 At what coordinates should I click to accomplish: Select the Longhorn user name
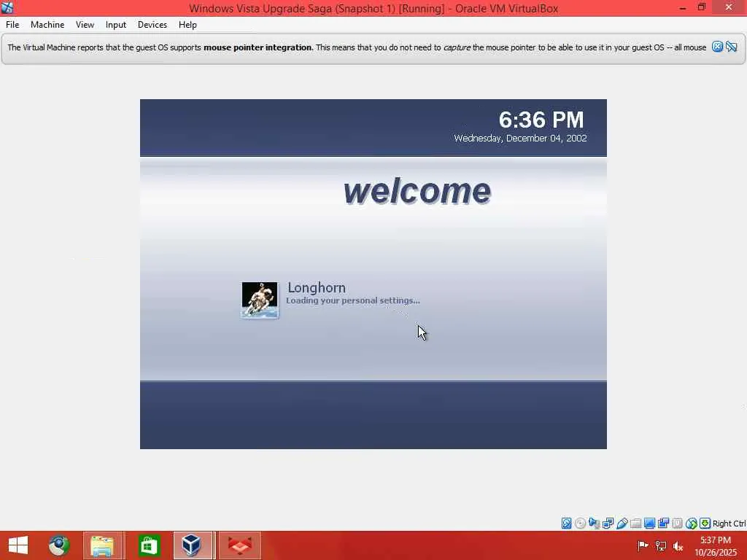click(x=317, y=287)
